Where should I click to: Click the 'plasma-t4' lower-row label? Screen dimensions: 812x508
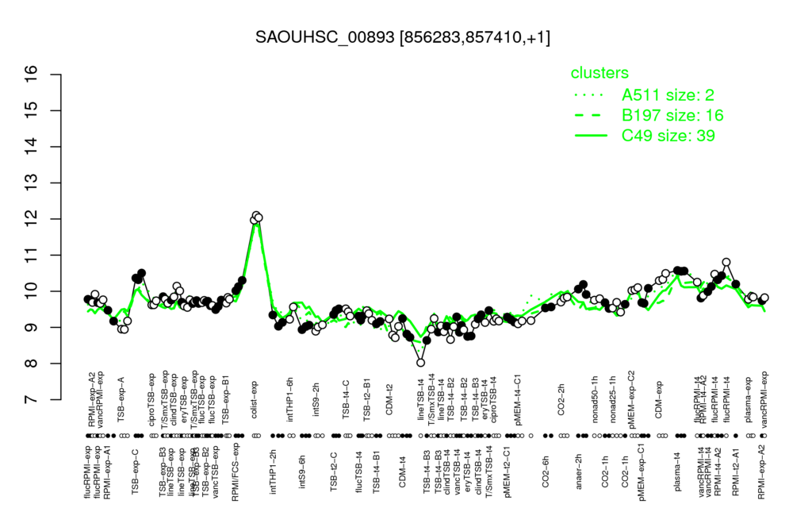(x=677, y=471)
